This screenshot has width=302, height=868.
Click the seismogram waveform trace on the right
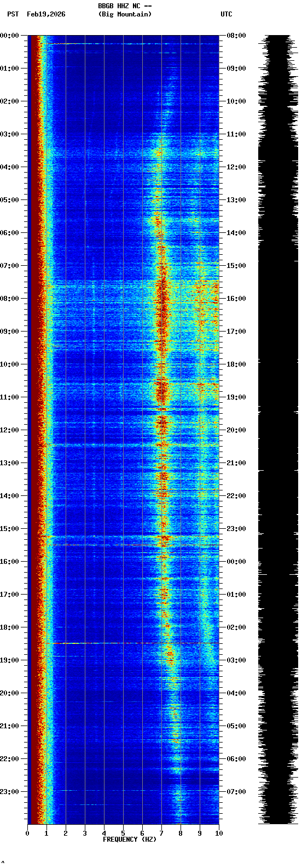278,430
